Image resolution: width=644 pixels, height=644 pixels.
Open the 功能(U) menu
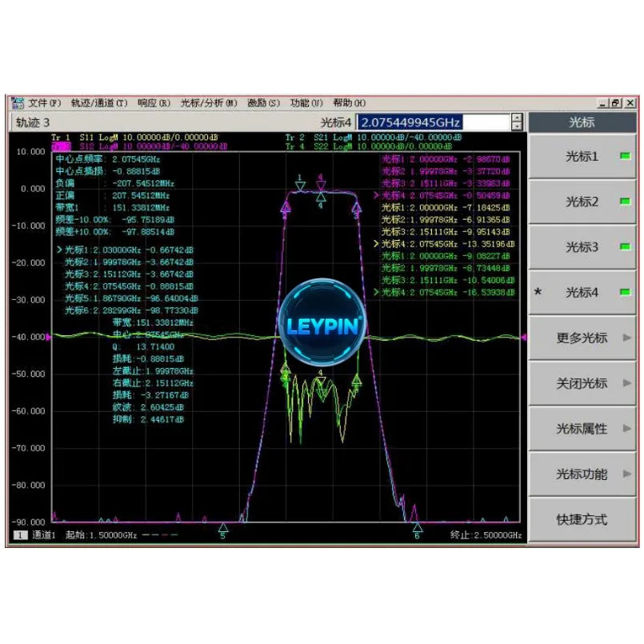(x=306, y=102)
